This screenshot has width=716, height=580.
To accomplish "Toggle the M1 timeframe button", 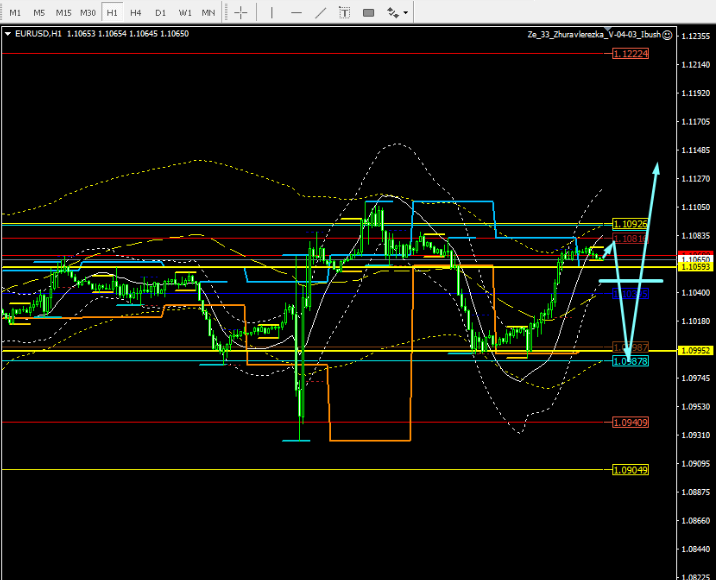I will click(15, 13).
